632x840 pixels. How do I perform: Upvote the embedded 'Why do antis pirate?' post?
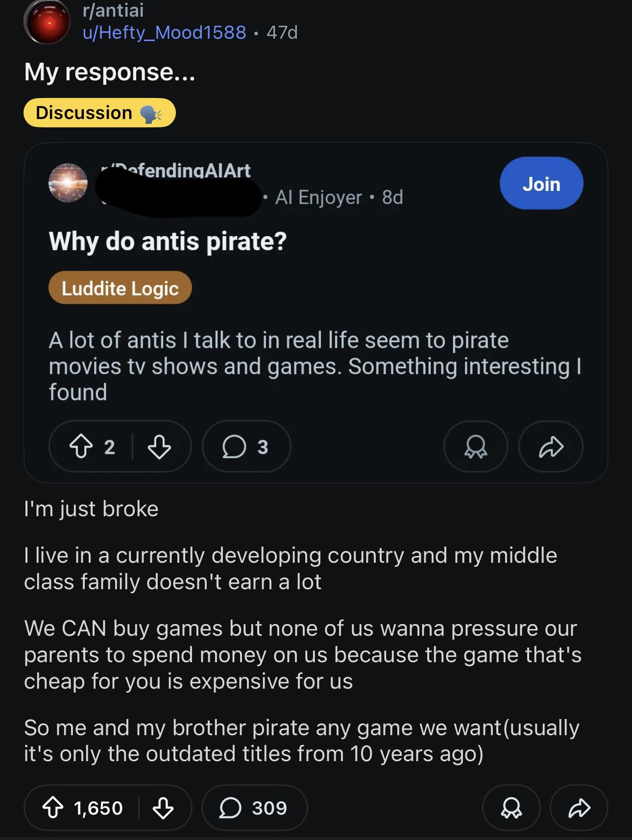81,447
